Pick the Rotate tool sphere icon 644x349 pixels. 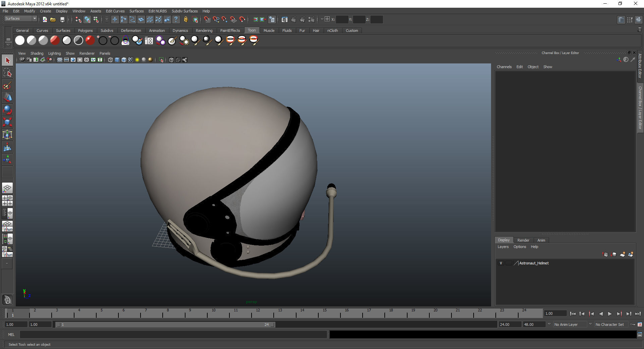tap(7, 110)
